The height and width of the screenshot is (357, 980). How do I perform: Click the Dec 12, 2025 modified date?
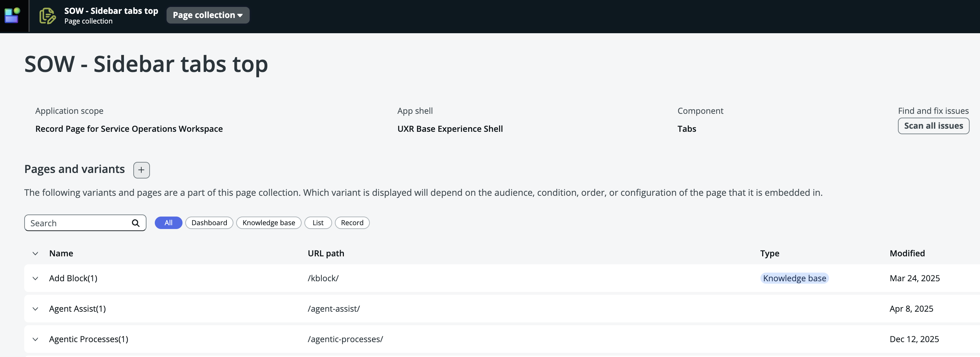[x=914, y=339]
